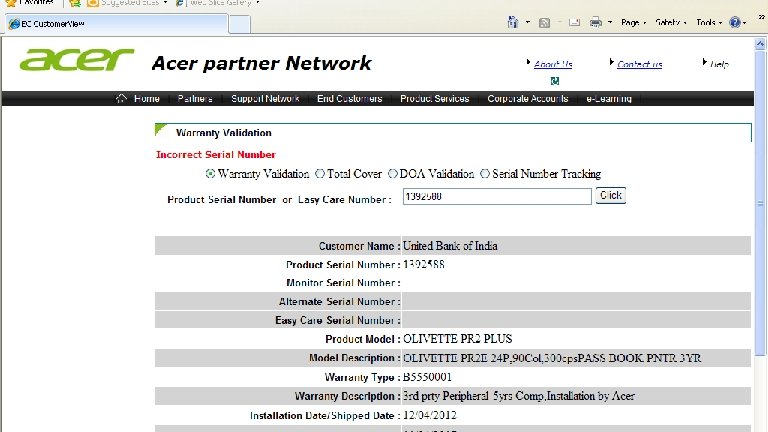
Task: Click the IE Help question mark icon
Action: (735, 22)
